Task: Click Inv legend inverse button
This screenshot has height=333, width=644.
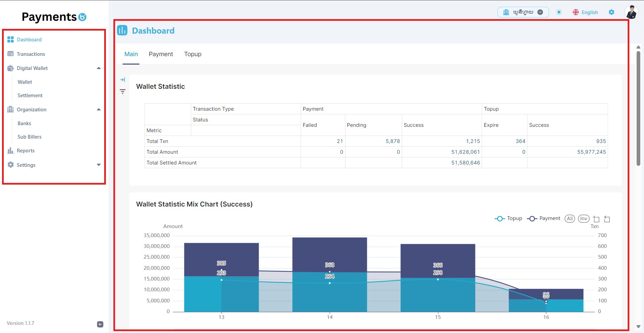Action: point(584,219)
